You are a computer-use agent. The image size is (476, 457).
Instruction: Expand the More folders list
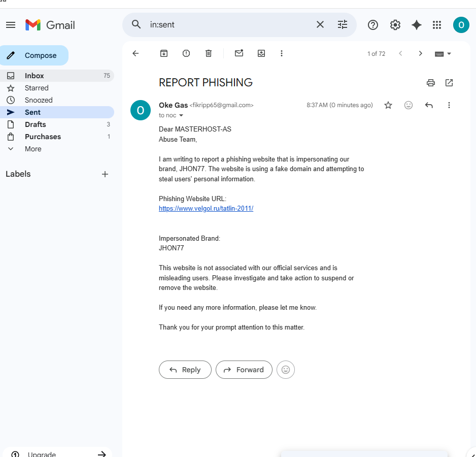tap(33, 149)
